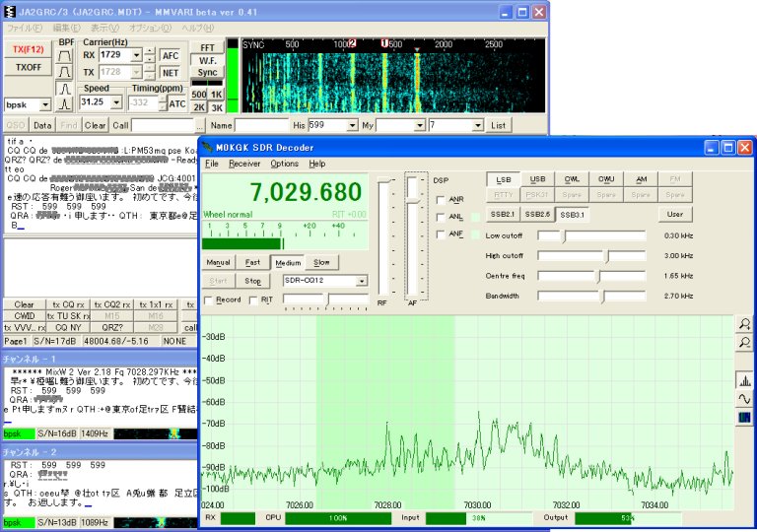Click RX carrier up stepper arrow
The width and height of the screenshot is (757, 532).
coord(150,51)
